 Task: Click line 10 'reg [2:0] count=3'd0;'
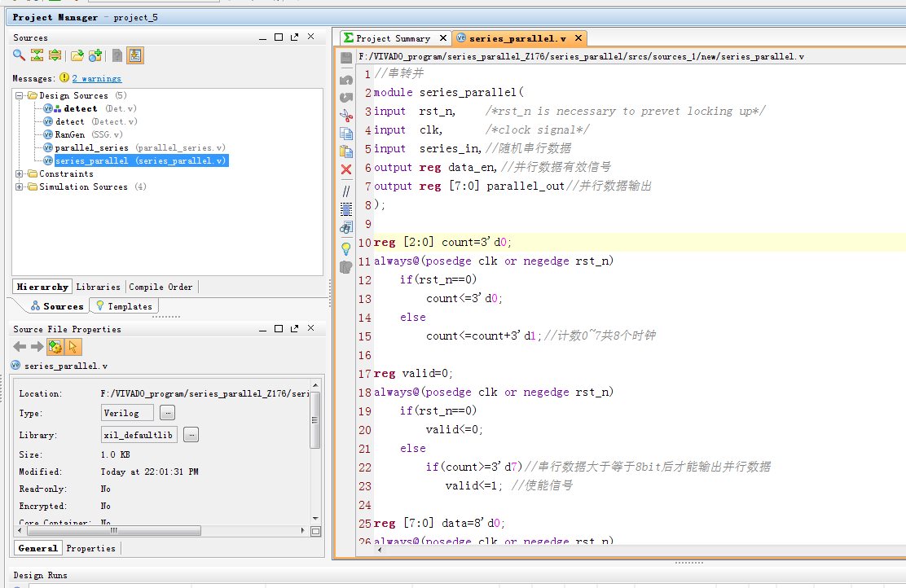(x=442, y=242)
